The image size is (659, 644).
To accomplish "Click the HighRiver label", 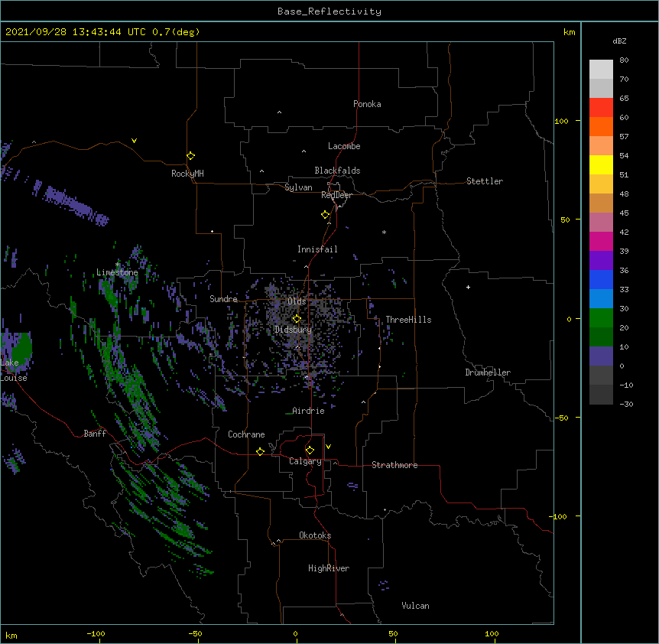I will click(329, 568).
